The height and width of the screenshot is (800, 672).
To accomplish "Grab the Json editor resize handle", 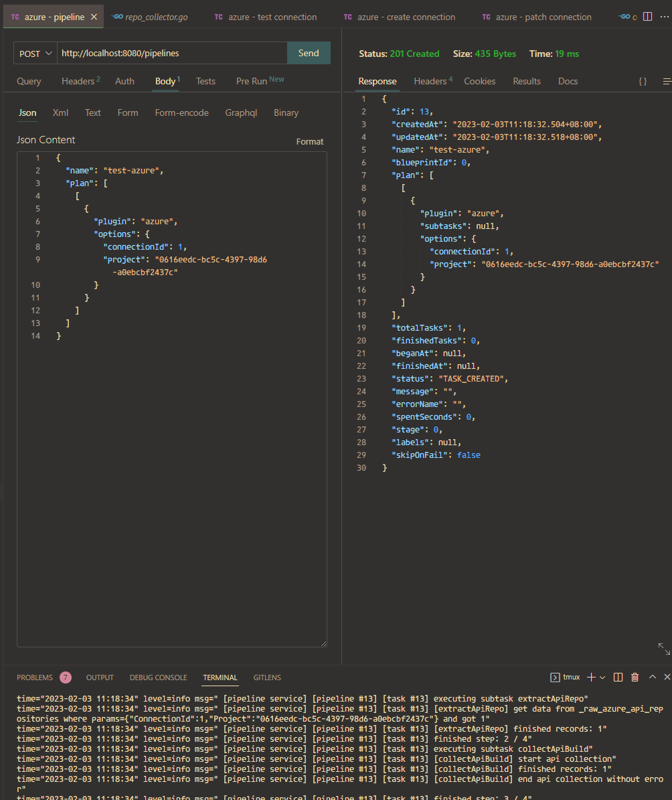I will pyautogui.click(x=323, y=644).
